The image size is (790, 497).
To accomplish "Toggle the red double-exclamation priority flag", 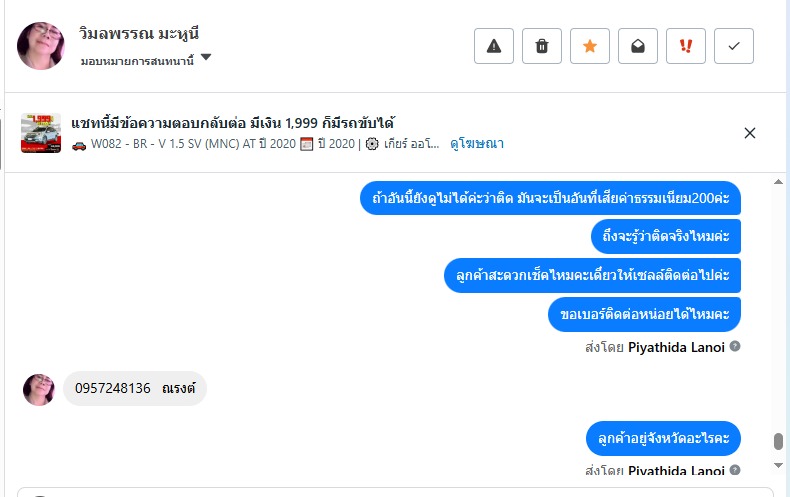I will pyautogui.click(x=686, y=46).
